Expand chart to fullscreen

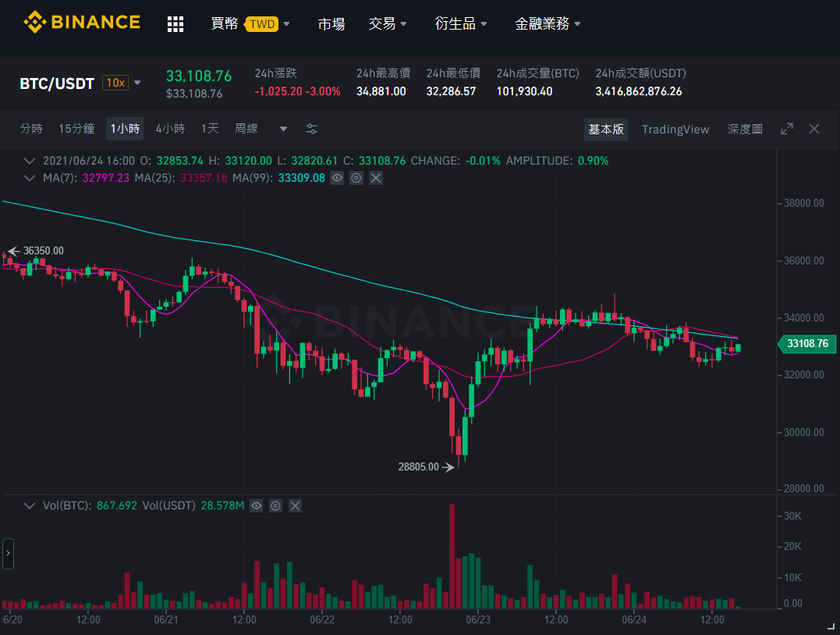click(x=786, y=129)
